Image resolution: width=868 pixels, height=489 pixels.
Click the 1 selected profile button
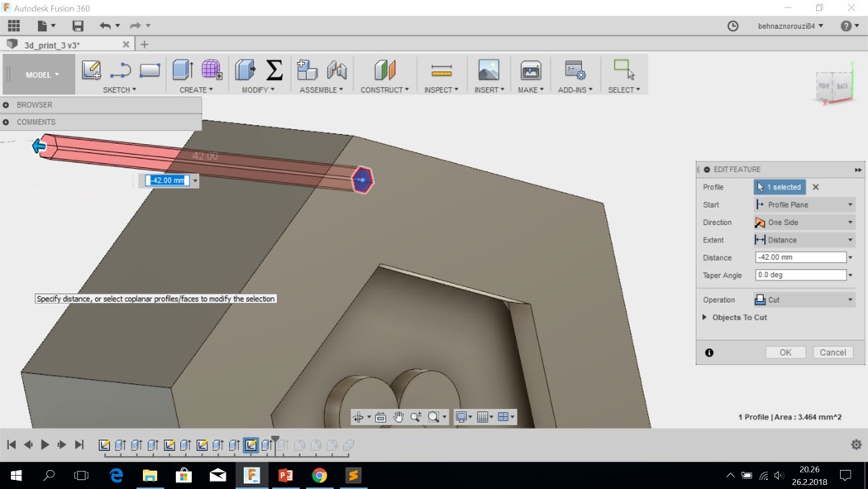[x=780, y=187]
